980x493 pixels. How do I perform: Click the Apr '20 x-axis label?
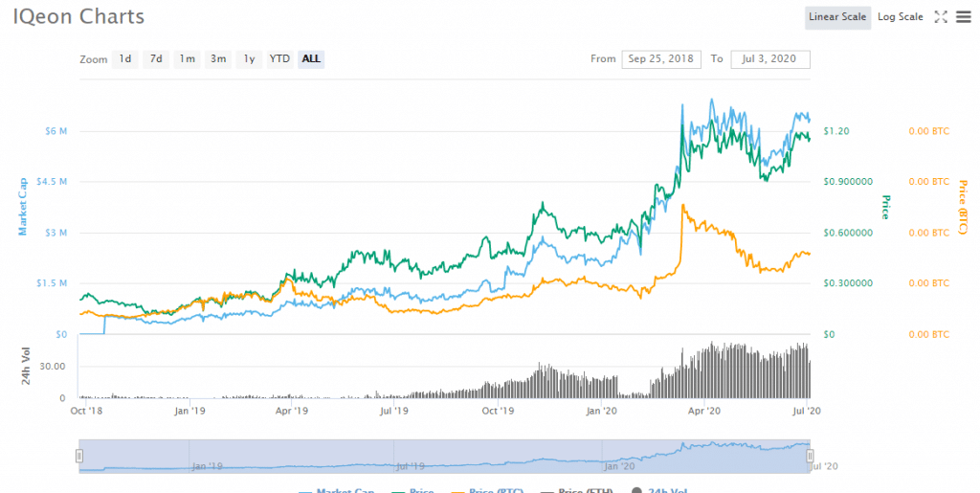point(704,411)
